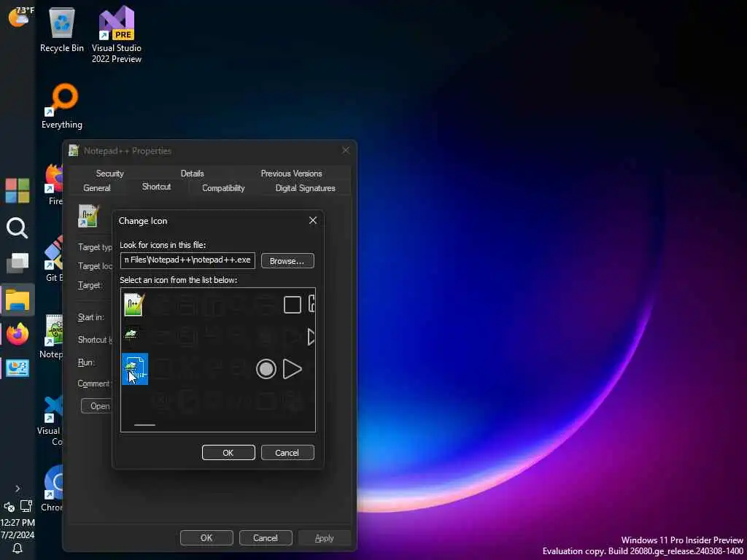The image size is (747, 560).
Task: Open the muted volume tray icon
Action: (9, 507)
